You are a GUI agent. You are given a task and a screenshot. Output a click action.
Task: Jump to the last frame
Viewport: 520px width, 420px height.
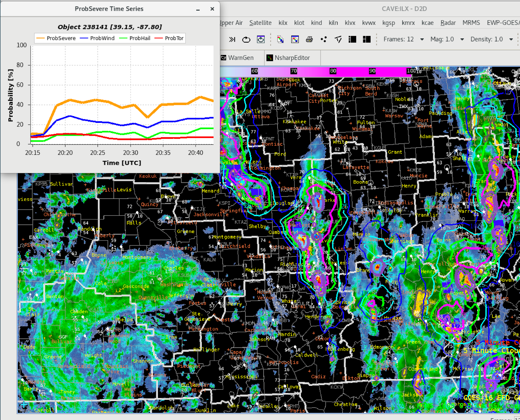tap(232, 39)
